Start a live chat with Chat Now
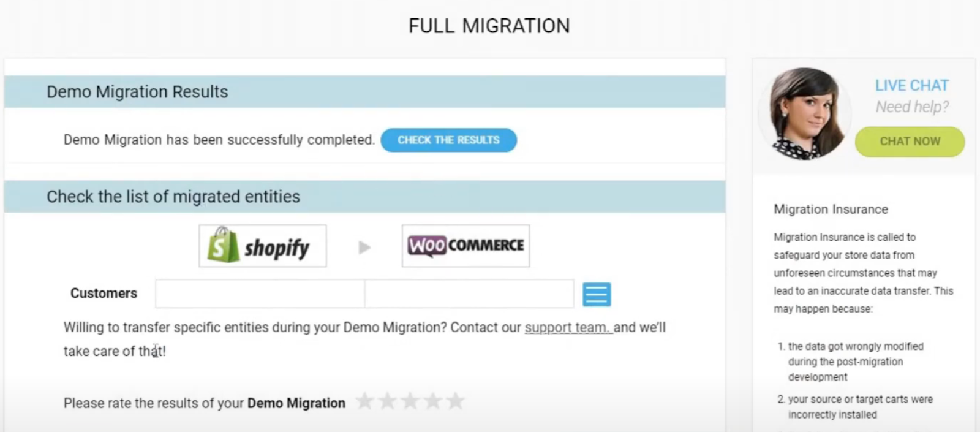 (x=910, y=142)
